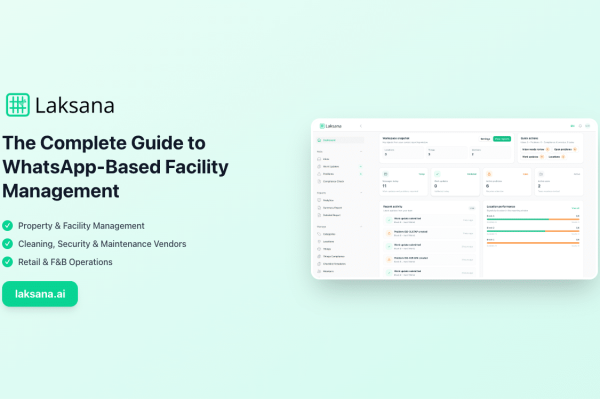Screen dimensions: 600x400
Task: Click the green button in Workspace snapshot card
Action: [502, 139]
